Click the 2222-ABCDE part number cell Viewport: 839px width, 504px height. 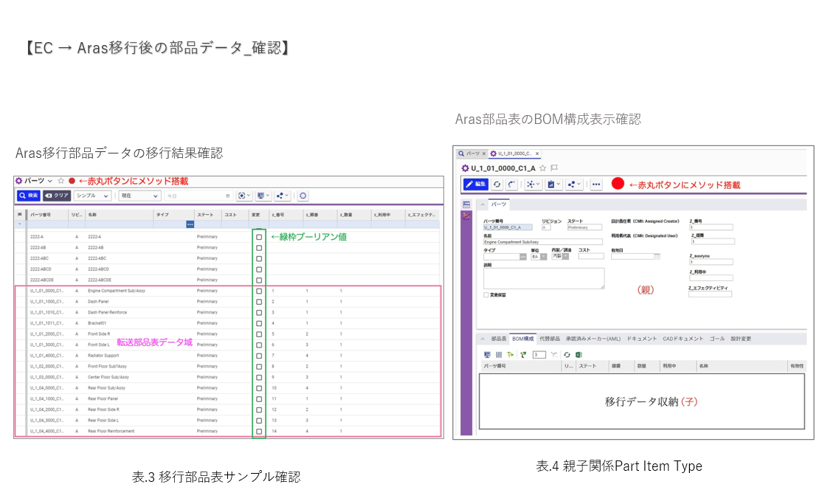click(x=42, y=280)
